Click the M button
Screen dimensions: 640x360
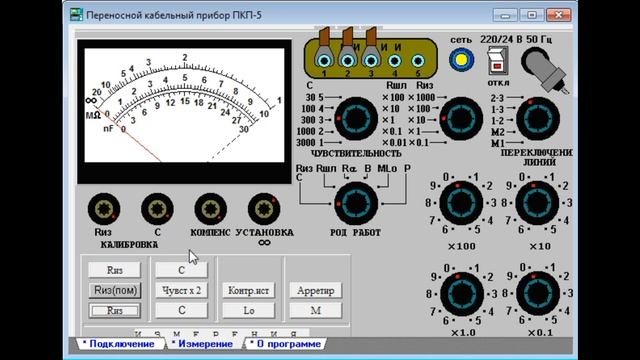pyautogui.click(x=316, y=310)
